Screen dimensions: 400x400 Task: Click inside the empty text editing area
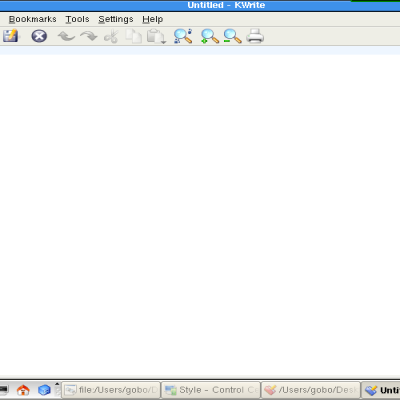click(x=200, y=215)
